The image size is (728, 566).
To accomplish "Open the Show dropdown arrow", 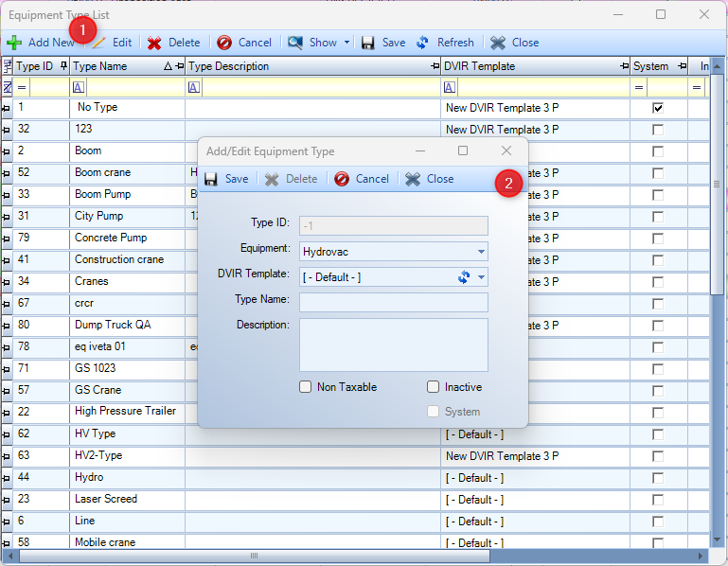I will coord(346,43).
